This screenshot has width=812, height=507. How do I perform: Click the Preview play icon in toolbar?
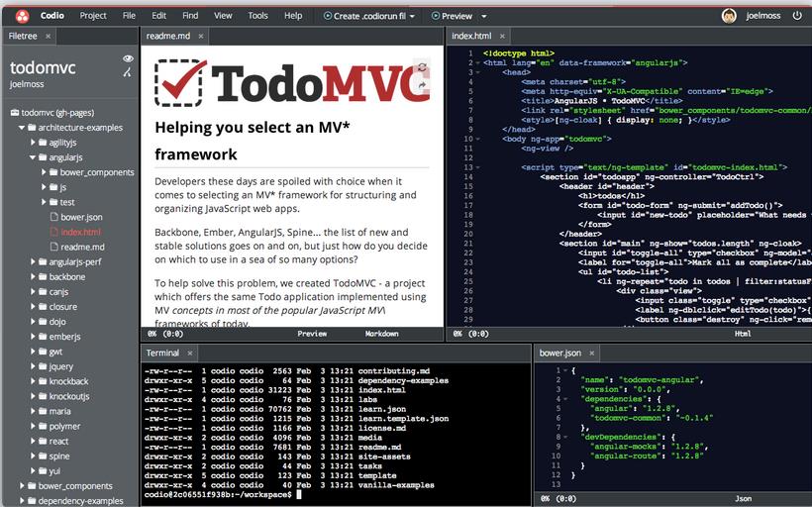pos(436,16)
